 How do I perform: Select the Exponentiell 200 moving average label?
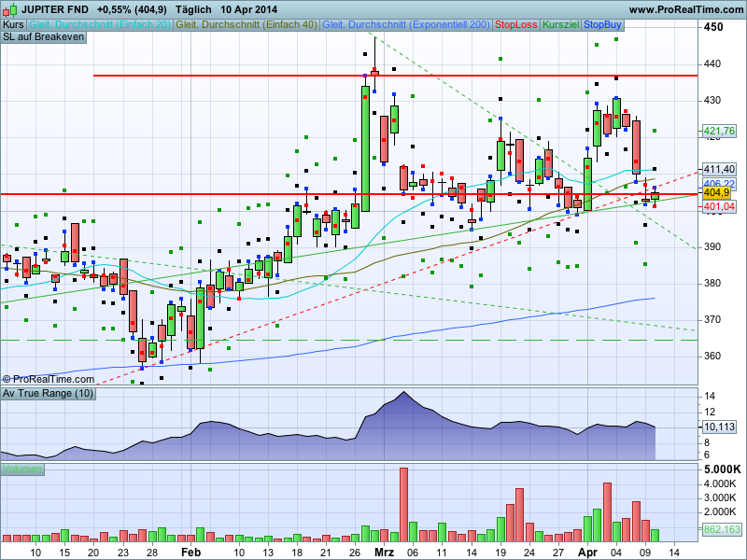[x=405, y=23]
